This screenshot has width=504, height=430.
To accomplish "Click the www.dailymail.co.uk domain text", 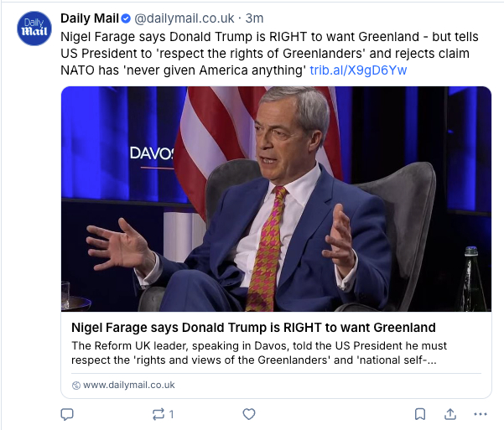I will (128, 385).
